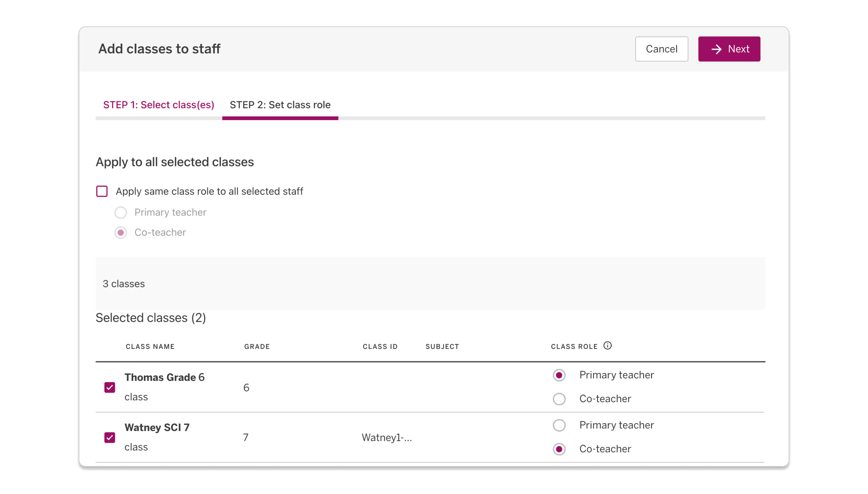Select Co-teacher in the apply-all section

tap(121, 232)
